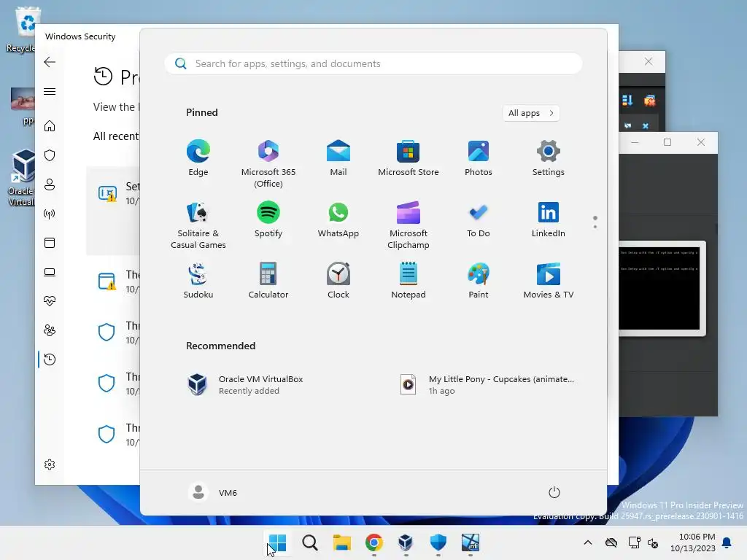Open App & browser control icon
The height and width of the screenshot is (560, 747).
[50, 243]
